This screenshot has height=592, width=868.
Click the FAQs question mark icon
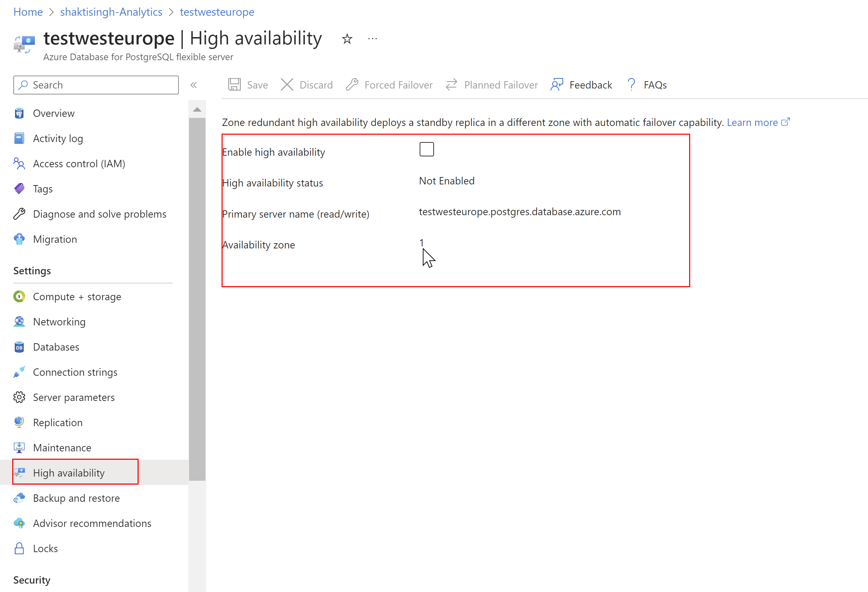coord(631,84)
